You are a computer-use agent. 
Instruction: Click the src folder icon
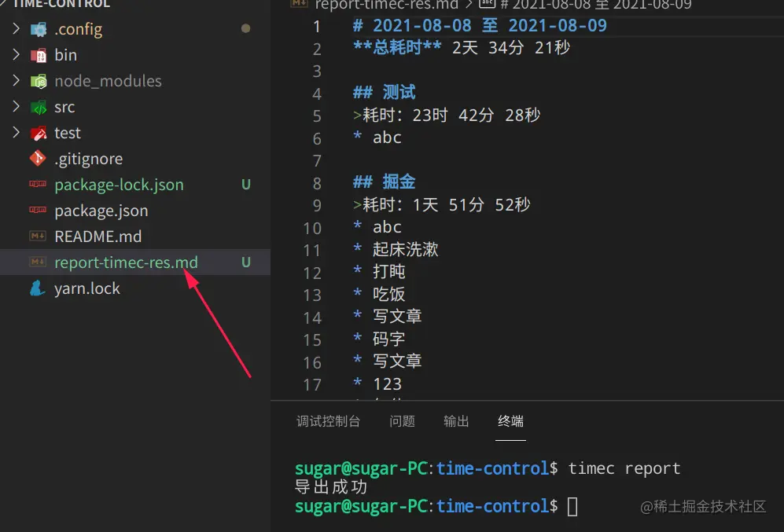click(x=39, y=107)
